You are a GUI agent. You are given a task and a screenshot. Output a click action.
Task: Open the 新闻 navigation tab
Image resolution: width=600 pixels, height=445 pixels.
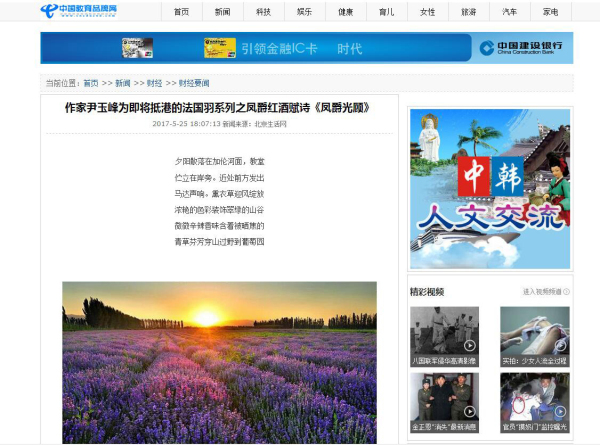222,12
